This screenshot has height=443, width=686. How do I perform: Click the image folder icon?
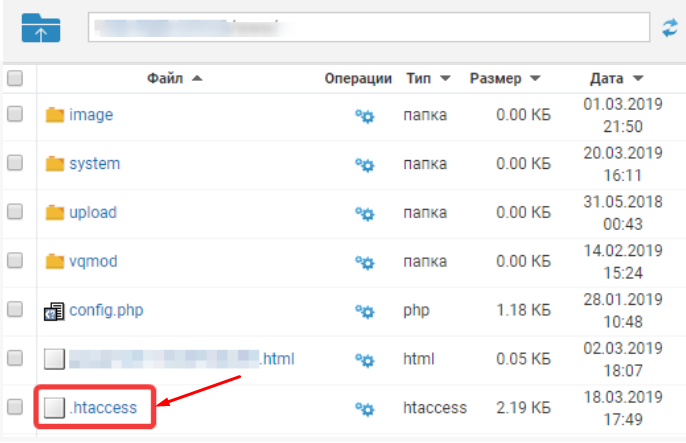pyautogui.click(x=55, y=115)
